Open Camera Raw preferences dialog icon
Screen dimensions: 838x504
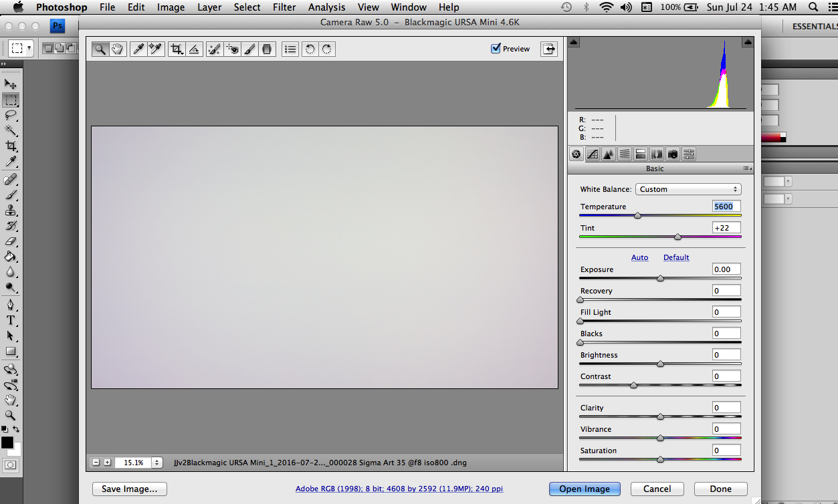coord(290,49)
